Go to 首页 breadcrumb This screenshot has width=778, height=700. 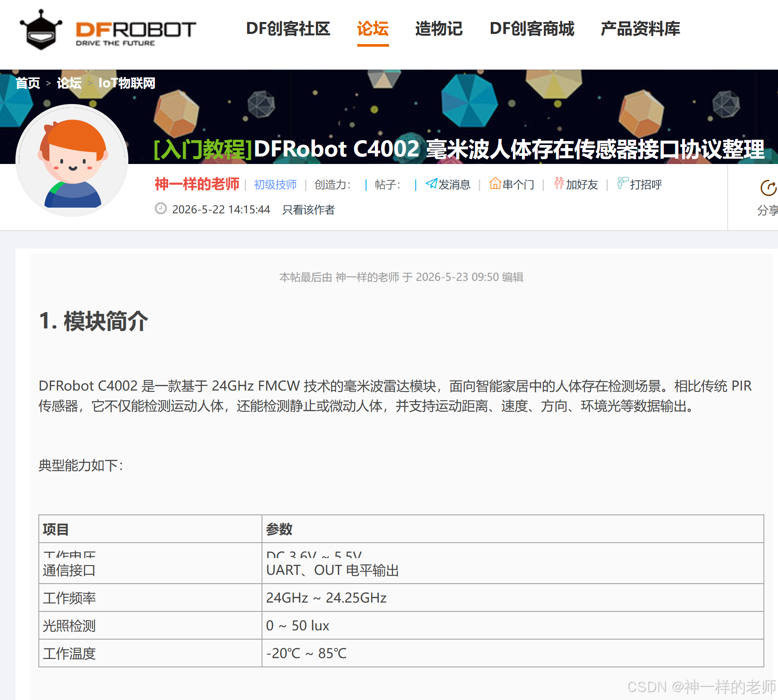[28, 83]
